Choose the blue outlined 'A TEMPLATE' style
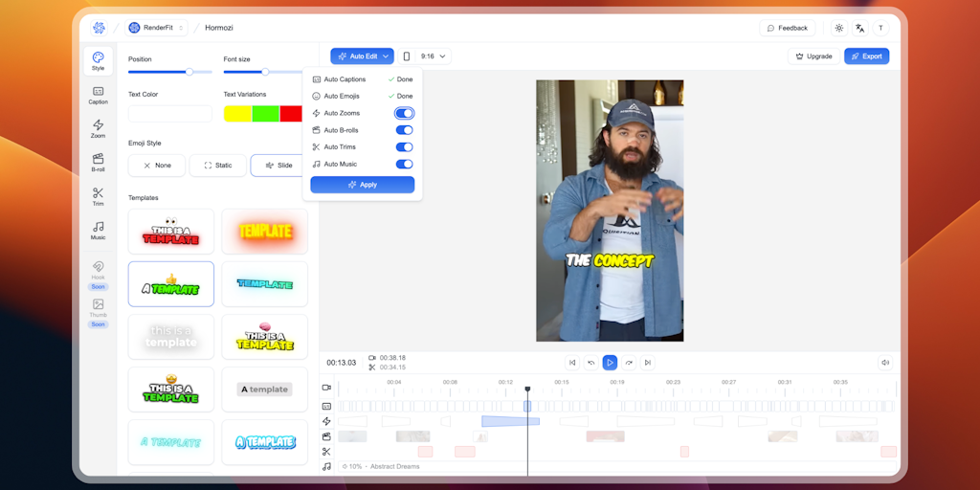 pos(265,442)
